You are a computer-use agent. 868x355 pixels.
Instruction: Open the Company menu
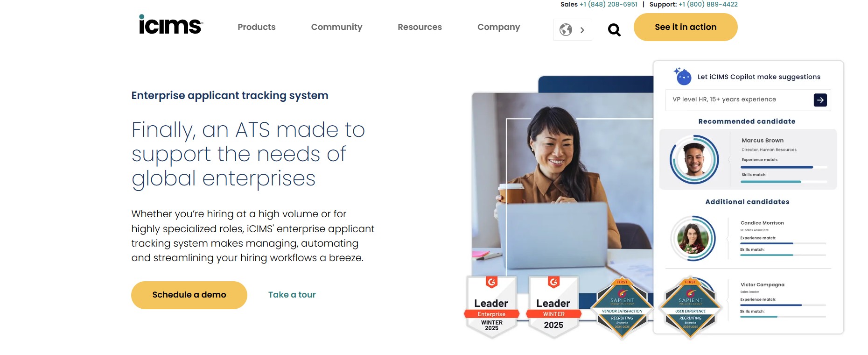coord(498,27)
